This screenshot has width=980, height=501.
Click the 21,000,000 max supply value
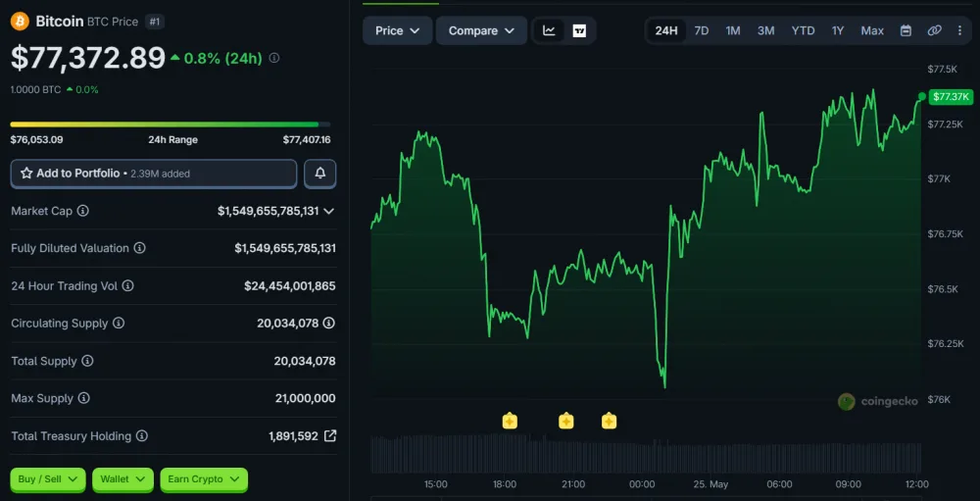tap(305, 398)
